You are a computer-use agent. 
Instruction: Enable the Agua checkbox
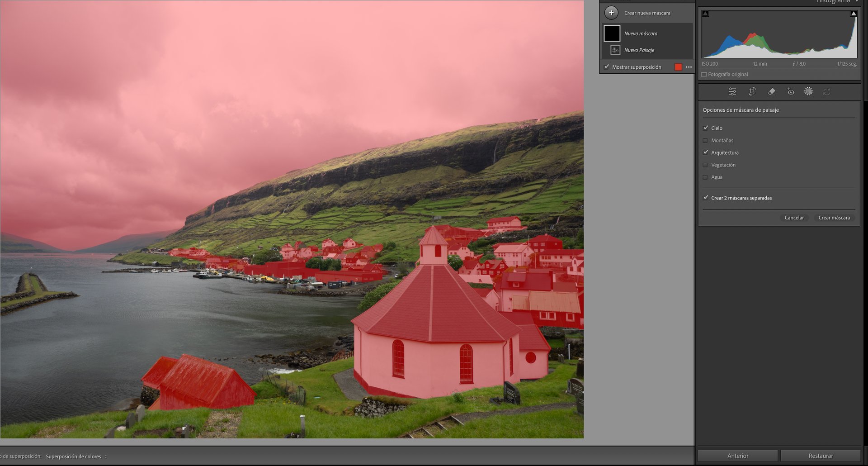pos(706,177)
